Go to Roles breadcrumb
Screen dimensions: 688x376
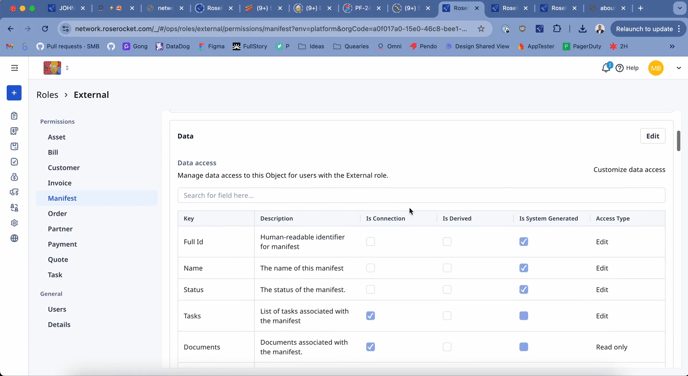click(x=47, y=95)
